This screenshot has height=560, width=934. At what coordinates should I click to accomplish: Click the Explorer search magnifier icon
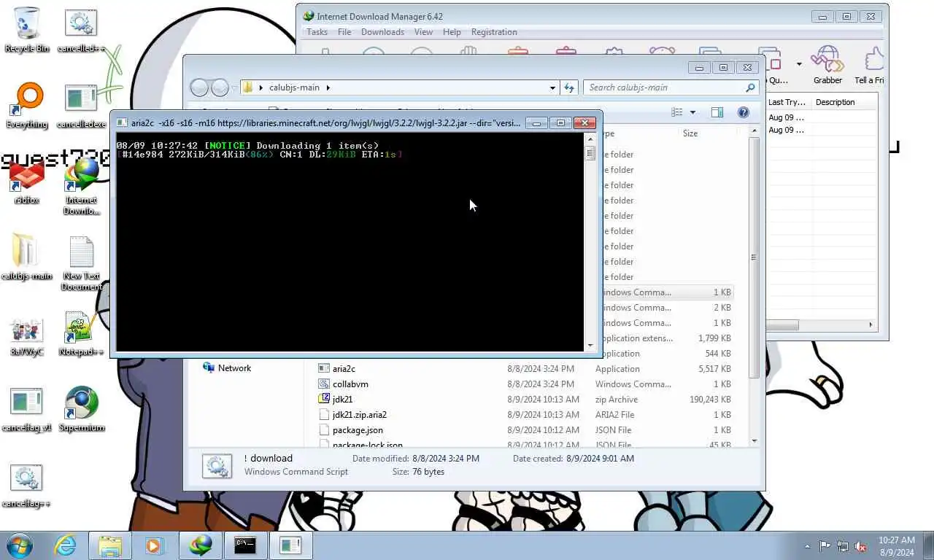[x=750, y=87]
